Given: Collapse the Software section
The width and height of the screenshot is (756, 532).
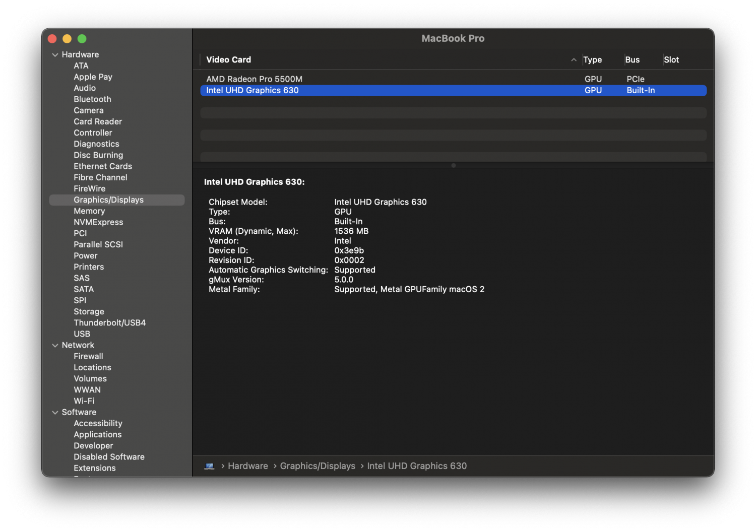Looking at the screenshot, I should click(55, 412).
